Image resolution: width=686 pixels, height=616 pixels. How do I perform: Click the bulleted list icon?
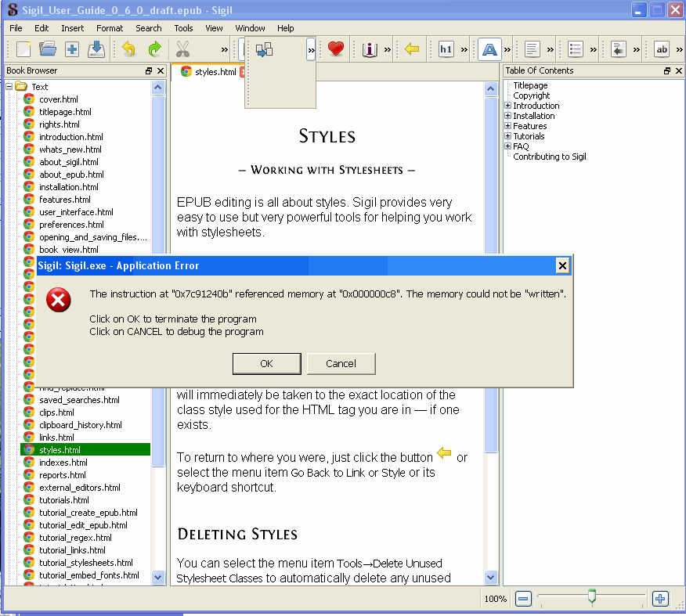coord(576,49)
